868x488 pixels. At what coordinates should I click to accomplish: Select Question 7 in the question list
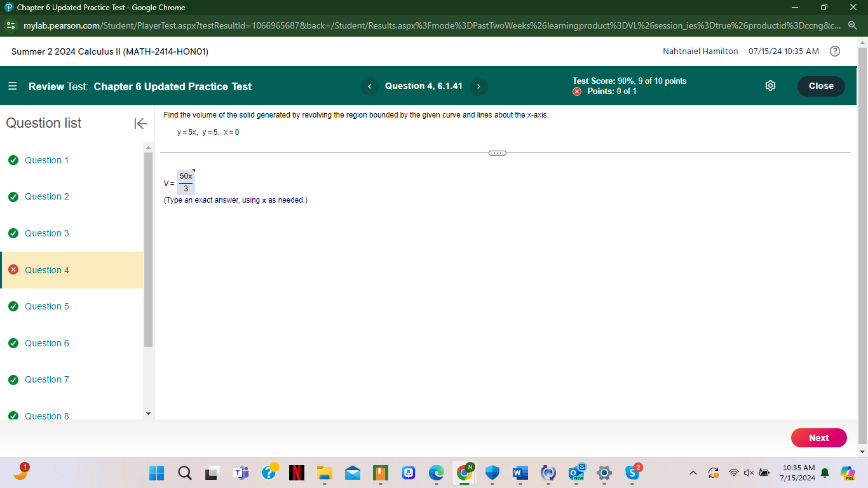tap(48, 379)
